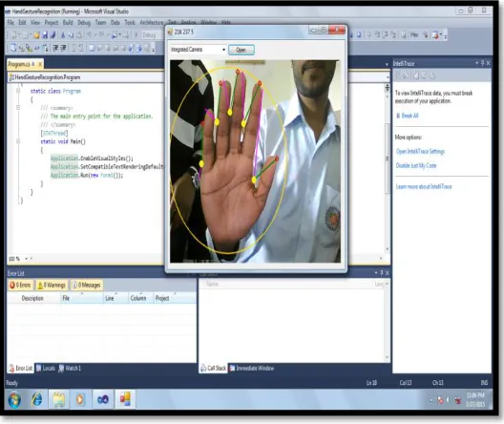Collapse the summary comment outline region
This screenshot has width=504, height=424.
[18, 108]
